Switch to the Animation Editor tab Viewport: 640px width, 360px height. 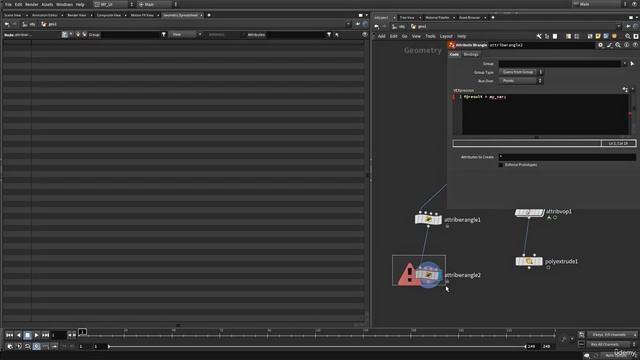pos(44,15)
